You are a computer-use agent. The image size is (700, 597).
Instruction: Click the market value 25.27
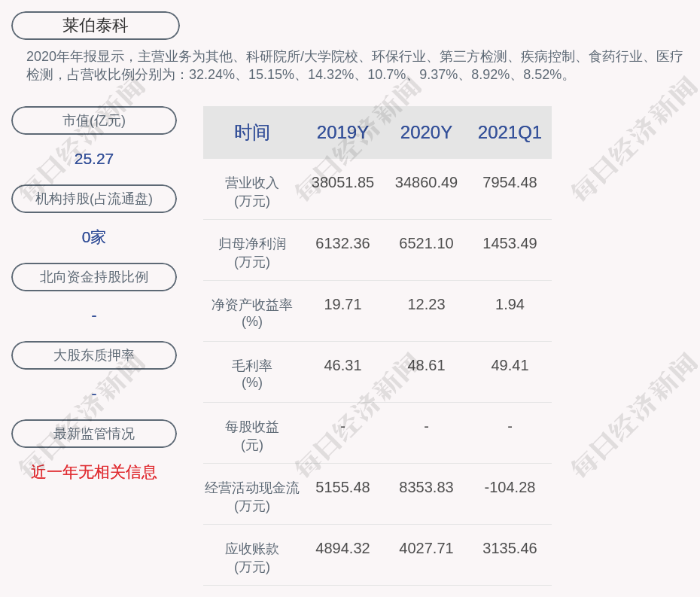(94, 159)
